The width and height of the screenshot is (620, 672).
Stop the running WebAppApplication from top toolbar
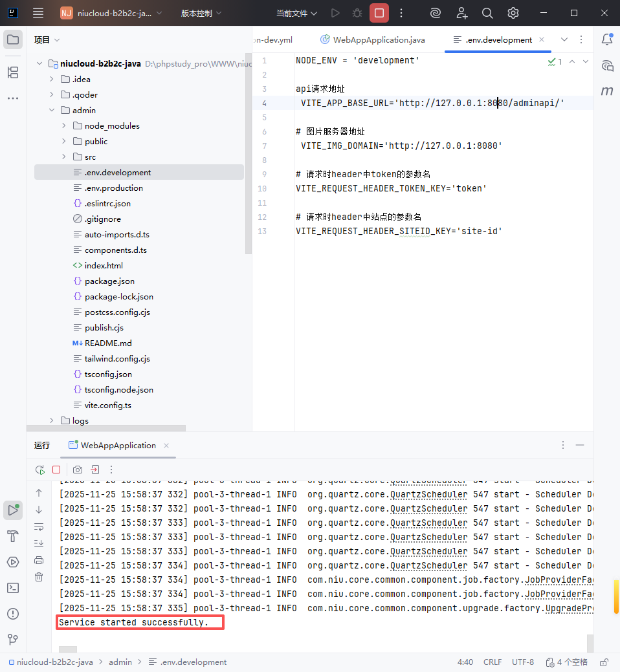379,13
